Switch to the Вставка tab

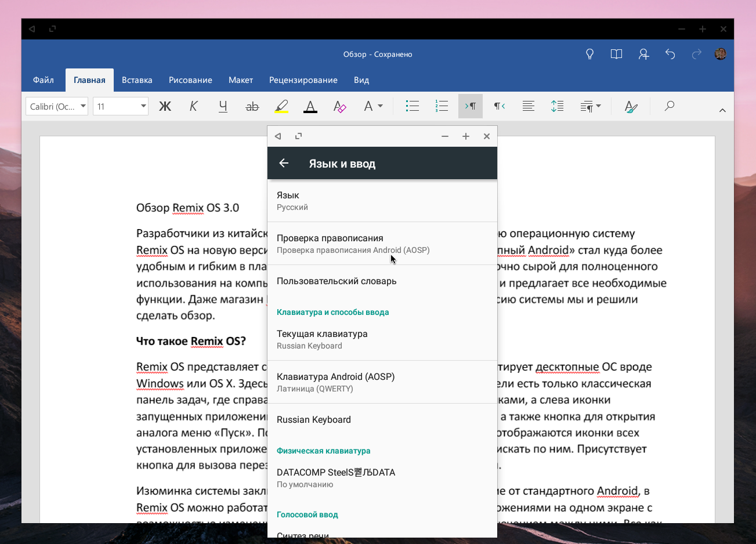click(x=137, y=80)
